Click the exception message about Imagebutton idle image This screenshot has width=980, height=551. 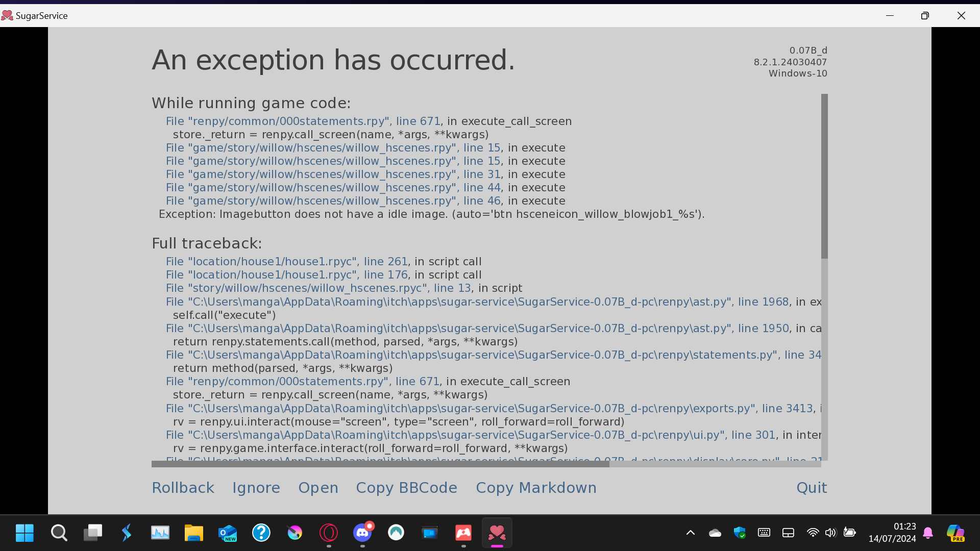(432, 214)
